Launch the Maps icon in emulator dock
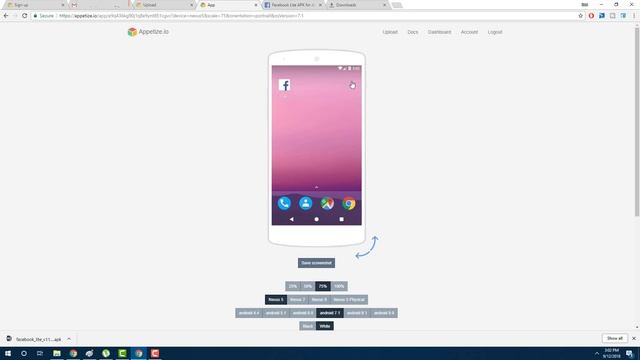 [x=327, y=203]
